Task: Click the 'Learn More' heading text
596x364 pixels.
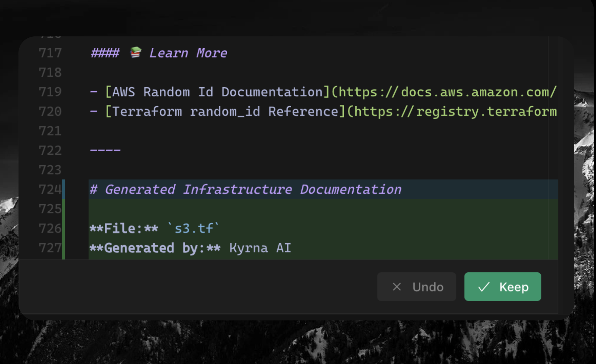Action: [x=188, y=53]
